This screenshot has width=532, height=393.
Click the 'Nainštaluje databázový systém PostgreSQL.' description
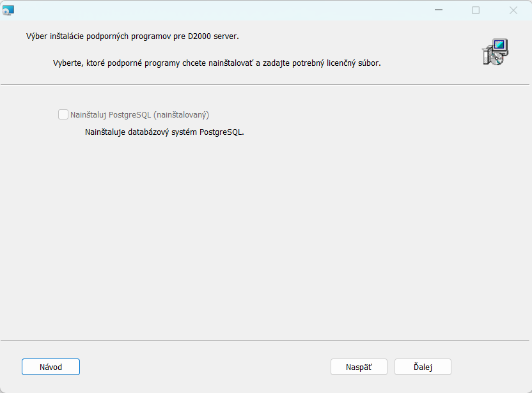[x=164, y=133]
